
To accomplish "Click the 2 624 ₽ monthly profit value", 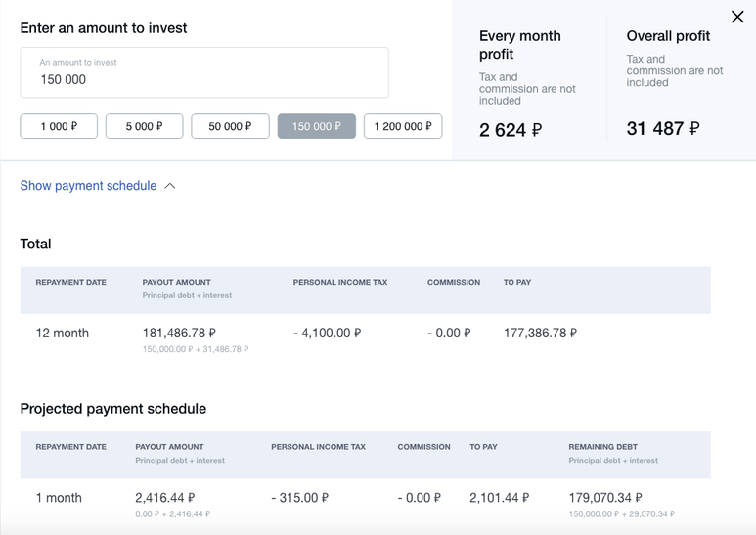I will 511,130.
